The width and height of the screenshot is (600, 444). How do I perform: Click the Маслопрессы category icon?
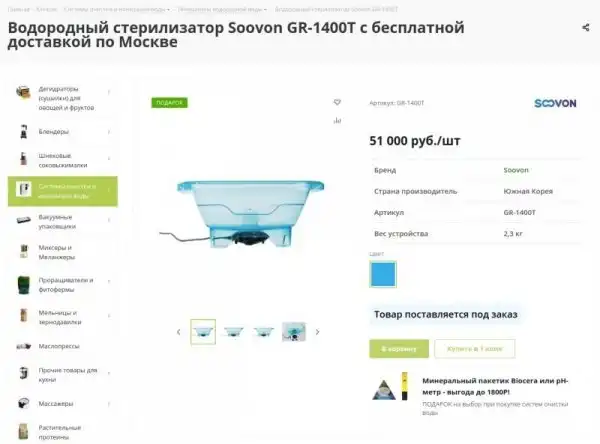(24, 346)
